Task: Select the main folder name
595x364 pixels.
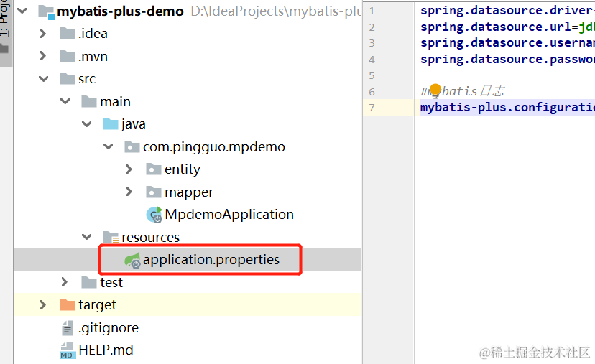Action: click(x=116, y=102)
